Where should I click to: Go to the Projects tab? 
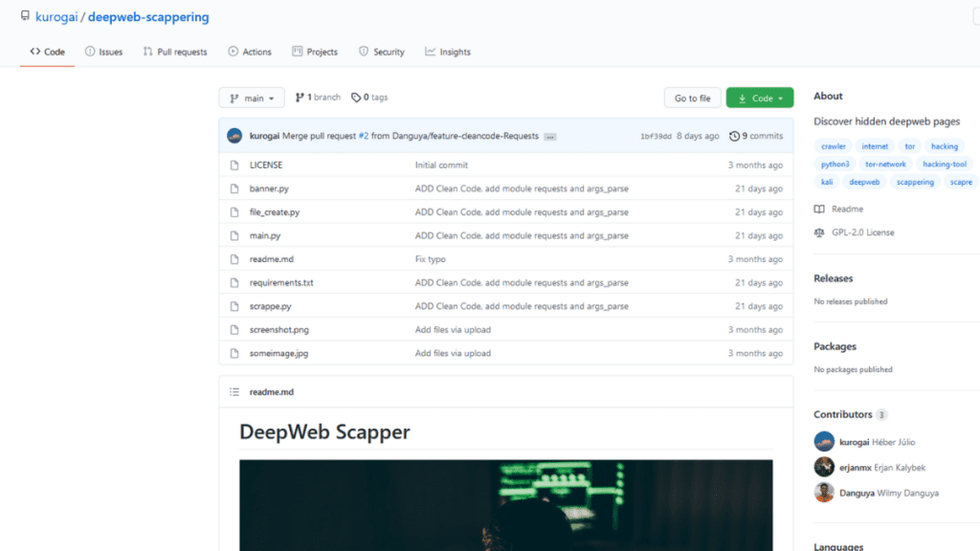[315, 52]
